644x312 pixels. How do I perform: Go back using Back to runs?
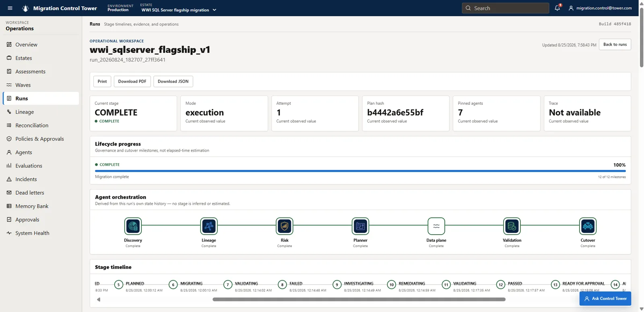click(615, 44)
